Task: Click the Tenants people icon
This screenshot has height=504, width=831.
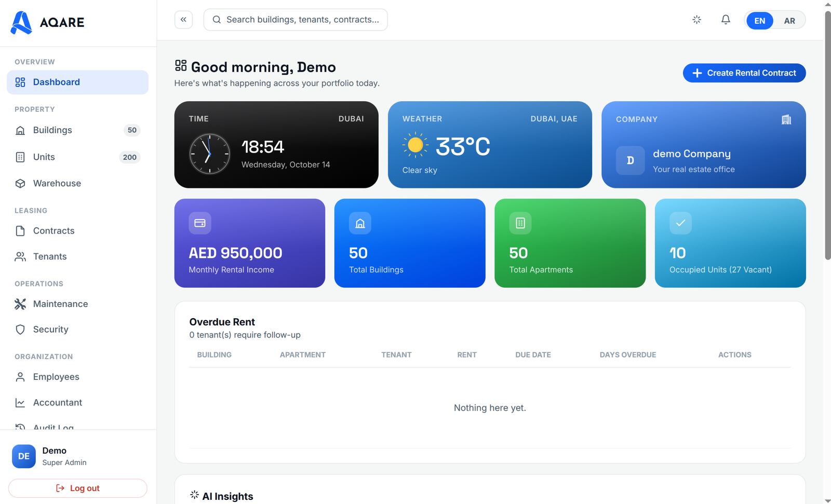Action: [20, 256]
